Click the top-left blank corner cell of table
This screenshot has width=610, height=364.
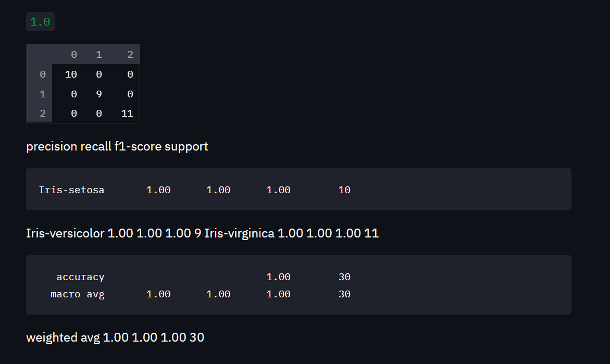(40, 54)
